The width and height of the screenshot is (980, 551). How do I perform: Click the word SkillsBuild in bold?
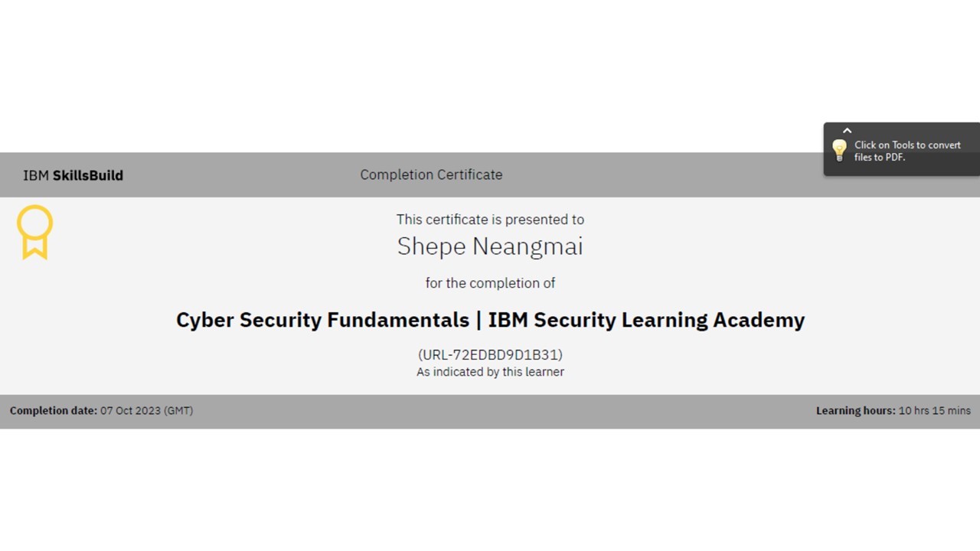point(87,175)
